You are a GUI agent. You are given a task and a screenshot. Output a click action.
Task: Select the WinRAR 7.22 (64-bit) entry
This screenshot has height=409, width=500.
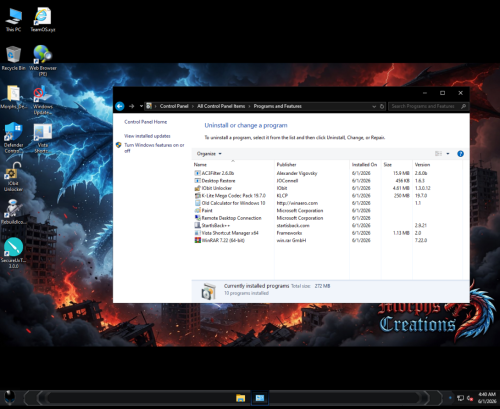point(223,240)
